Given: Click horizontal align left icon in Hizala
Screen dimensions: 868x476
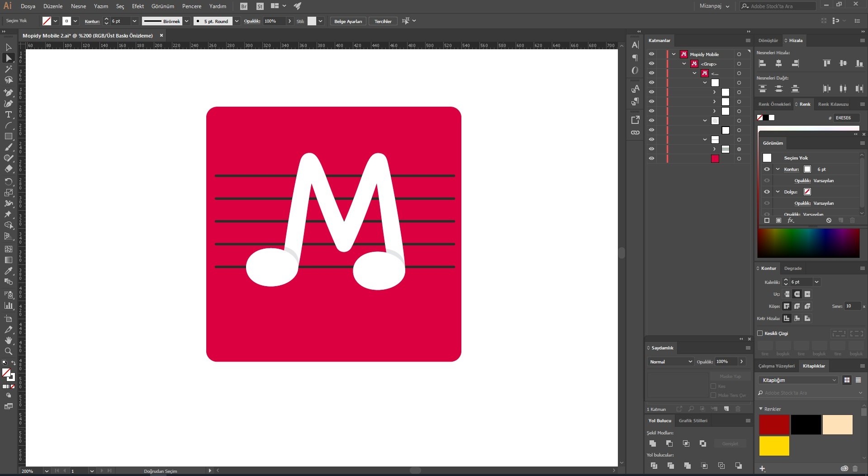Looking at the screenshot, I should pyautogui.click(x=762, y=63).
